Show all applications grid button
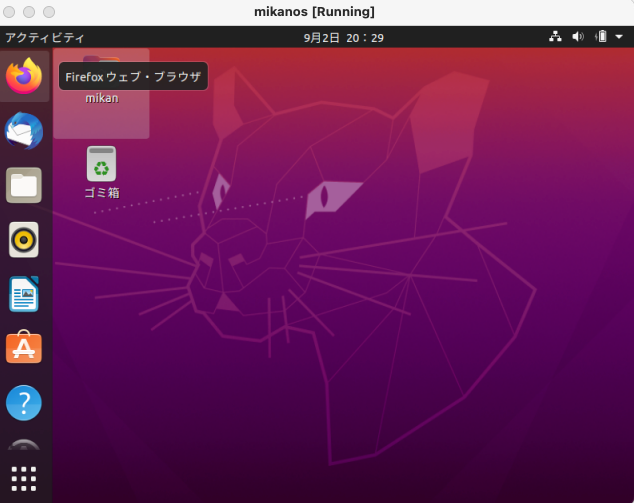 tap(24, 479)
